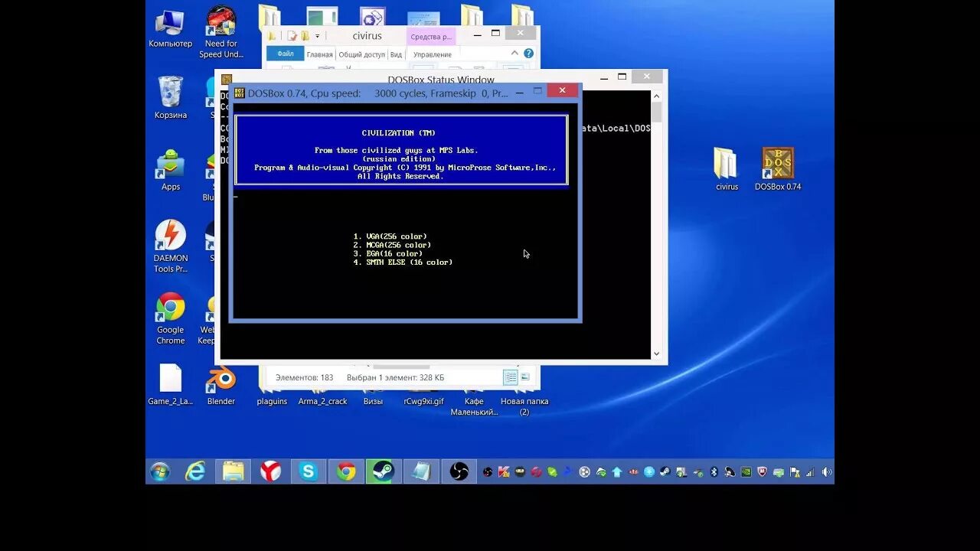Screen dimensions: 980x551
Task: Click the NVIDIA tray icon
Action: (x=746, y=472)
